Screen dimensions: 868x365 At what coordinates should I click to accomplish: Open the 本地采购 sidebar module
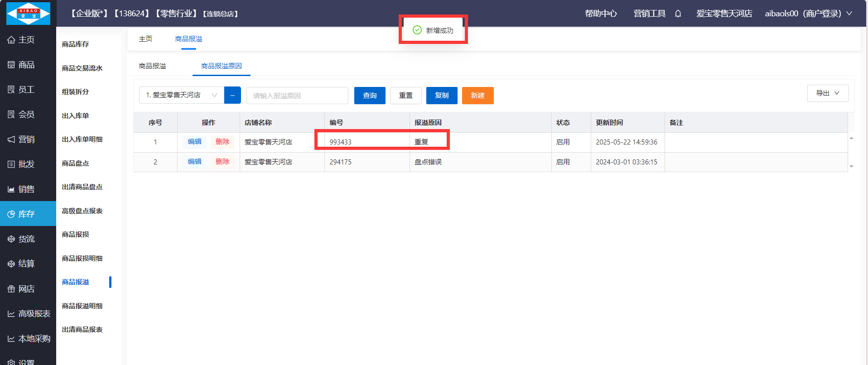28,339
